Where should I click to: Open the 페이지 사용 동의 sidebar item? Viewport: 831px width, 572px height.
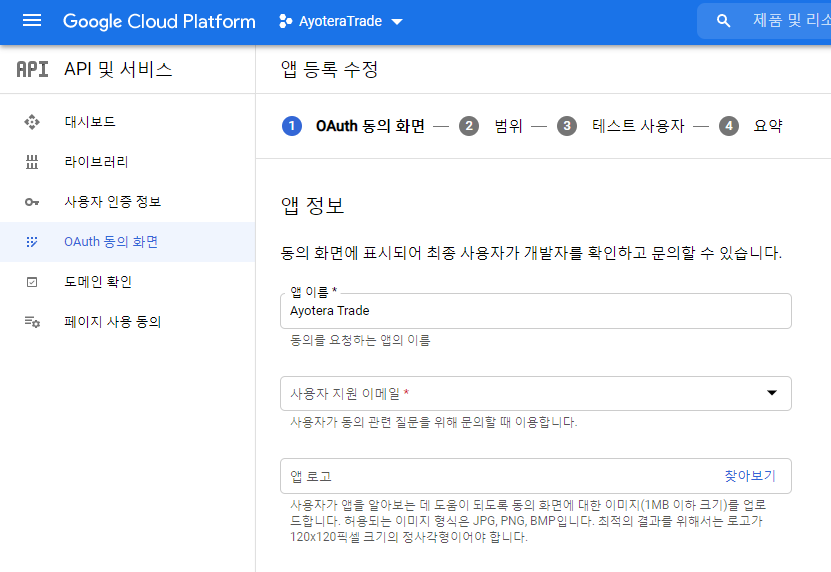(127, 322)
